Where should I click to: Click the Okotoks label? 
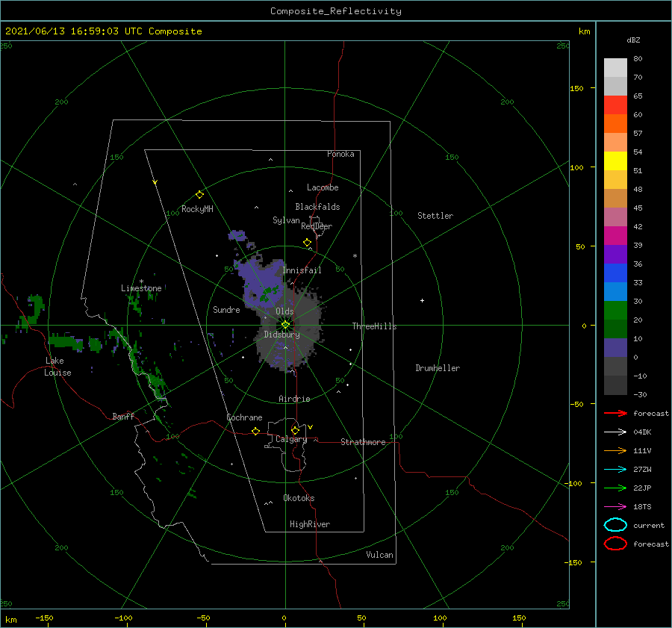tap(299, 497)
